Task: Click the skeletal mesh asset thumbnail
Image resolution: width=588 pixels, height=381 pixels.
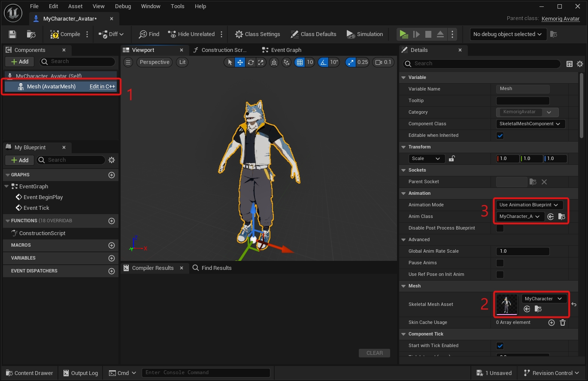Action: (x=507, y=304)
